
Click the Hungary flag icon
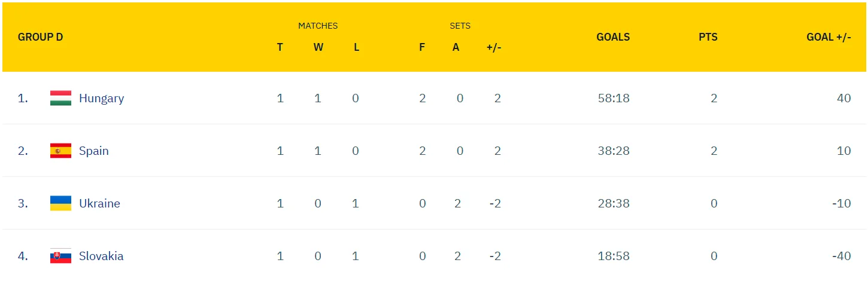coord(60,98)
